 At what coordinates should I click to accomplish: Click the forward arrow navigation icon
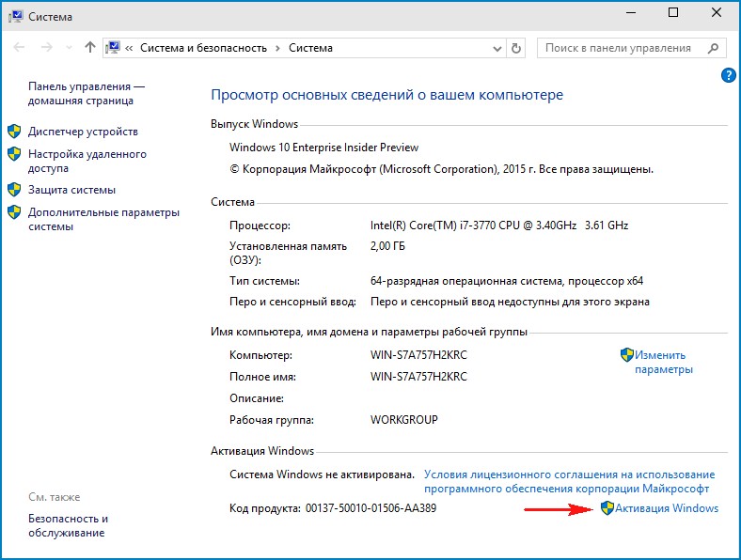pyautogui.click(x=47, y=47)
